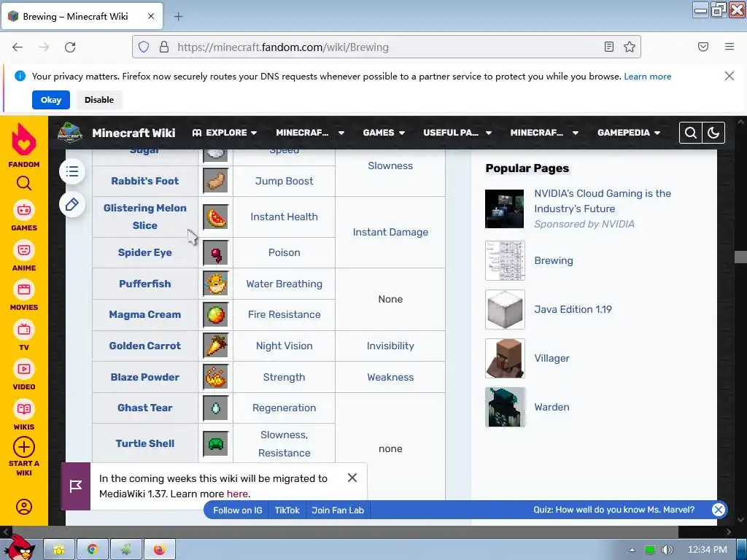Click the TikTok button
The image size is (747, 560).
[x=287, y=510]
